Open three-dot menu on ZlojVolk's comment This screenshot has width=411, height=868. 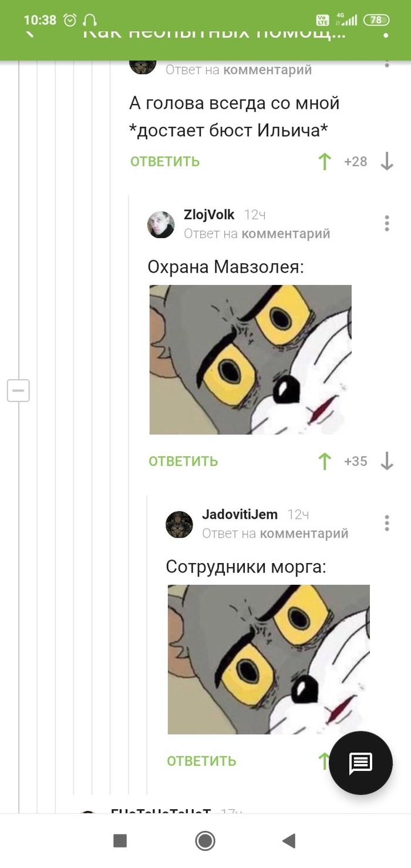(387, 223)
